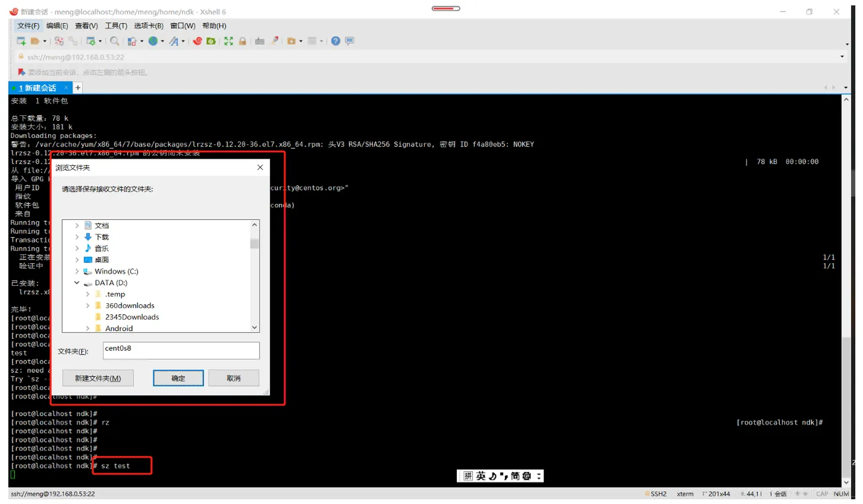The width and height of the screenshot is (863, 504).
Task: Open the dropdown arrow beside new folder icon
Action: [x=301, y=41]
